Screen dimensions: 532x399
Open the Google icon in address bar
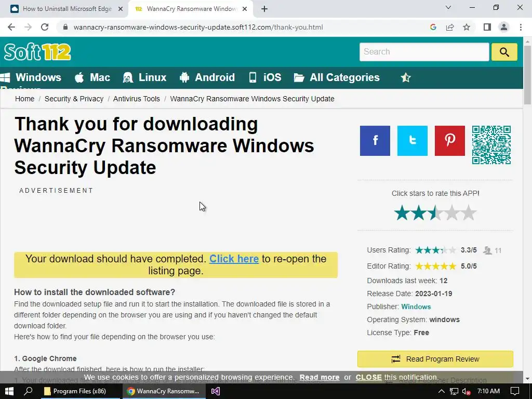[x=433, y=27]
